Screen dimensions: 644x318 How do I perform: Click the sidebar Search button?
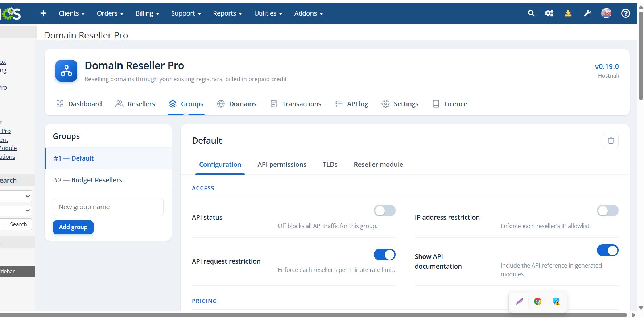pyautogui.click(x=18, y=224)
